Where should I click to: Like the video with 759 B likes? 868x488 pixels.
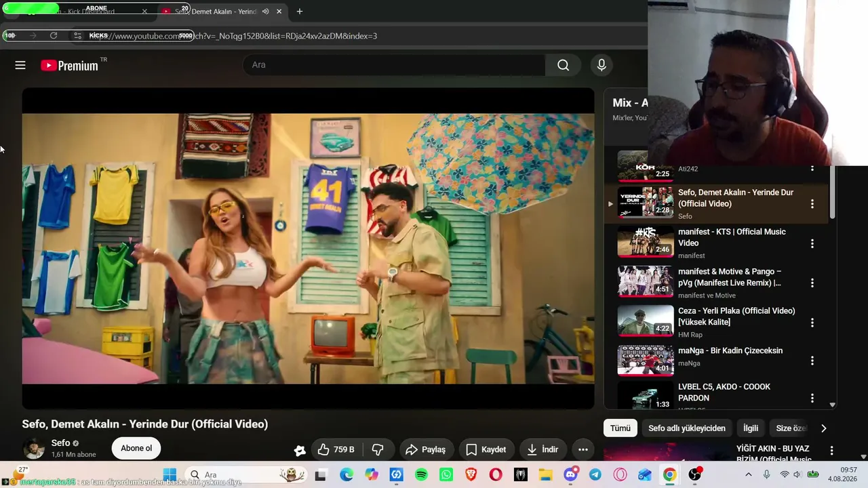coord(337,449)
